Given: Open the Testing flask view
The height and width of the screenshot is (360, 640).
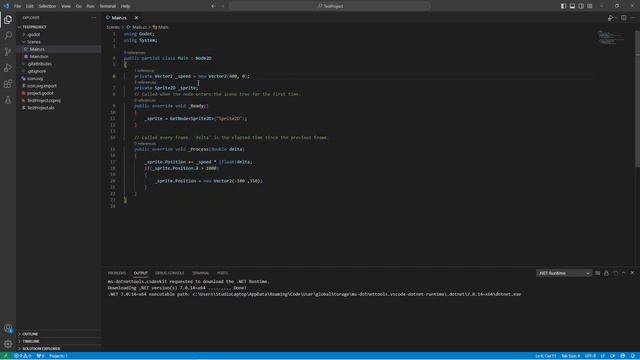Looking at the screenshot, I should tap(8, 100).
